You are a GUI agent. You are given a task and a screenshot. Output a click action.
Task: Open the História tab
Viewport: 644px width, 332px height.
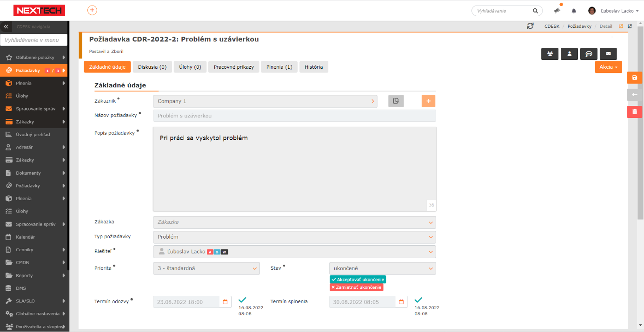tap(313, 67)
